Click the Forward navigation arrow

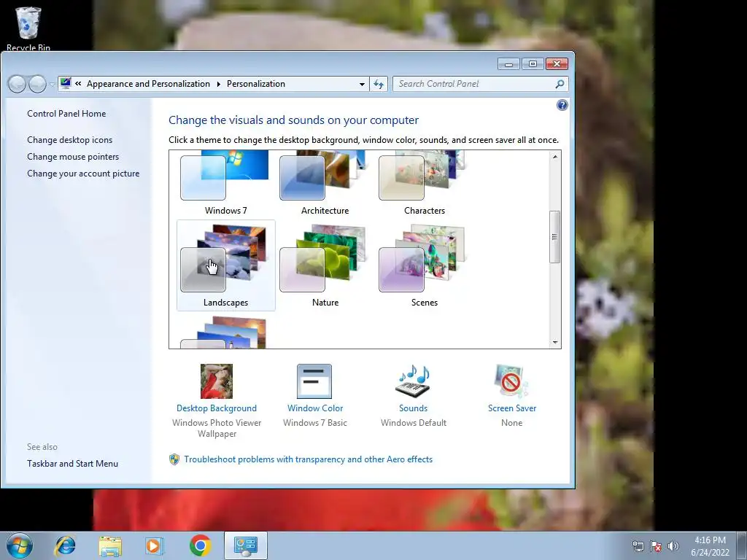click(37, 85)
